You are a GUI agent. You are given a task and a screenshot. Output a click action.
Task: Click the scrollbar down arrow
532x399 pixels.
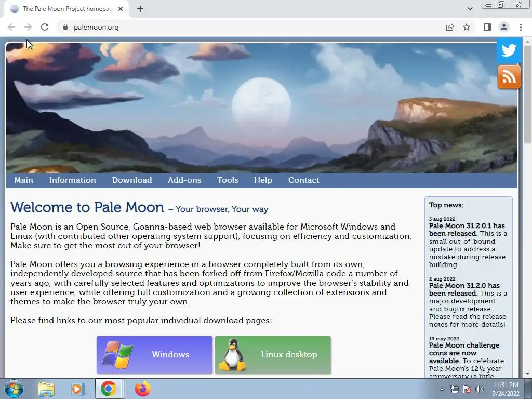point(527,374)
